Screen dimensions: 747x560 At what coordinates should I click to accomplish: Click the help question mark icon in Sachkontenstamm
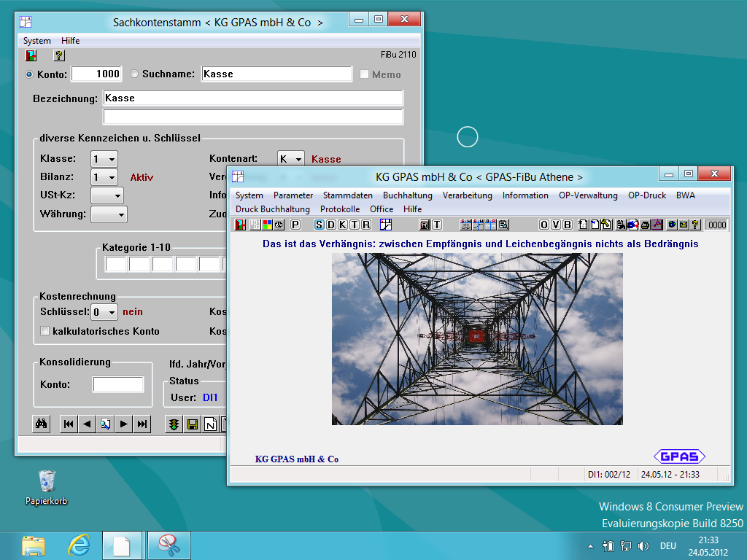click(x=59, y=55)
